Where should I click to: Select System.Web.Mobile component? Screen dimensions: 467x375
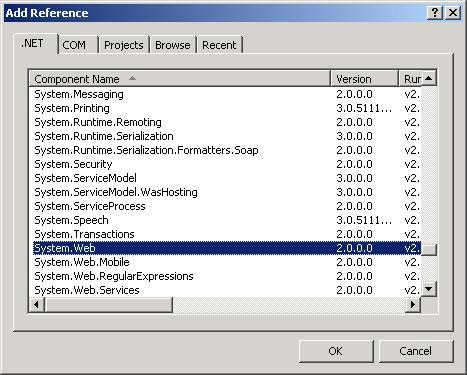point(227,262)
